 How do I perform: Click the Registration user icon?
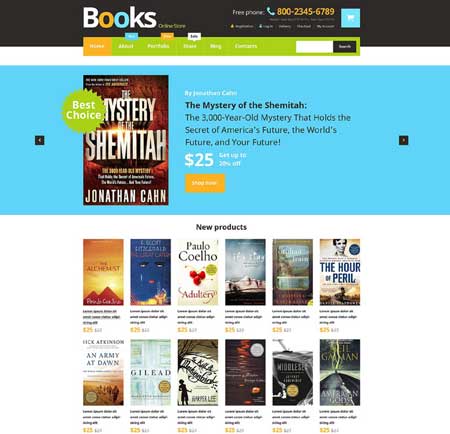(x=232, y=26)
